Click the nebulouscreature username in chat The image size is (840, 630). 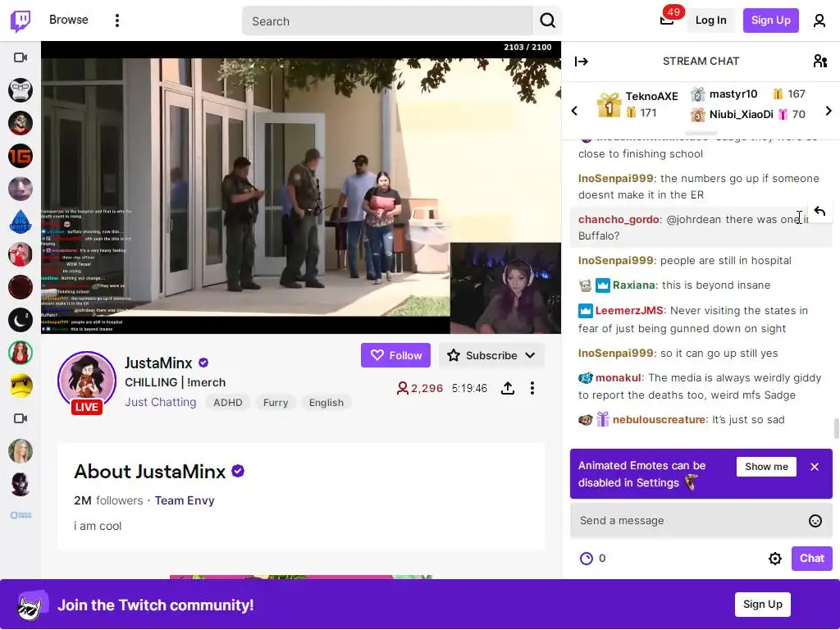pyautogui.click(x=659, y=419)
